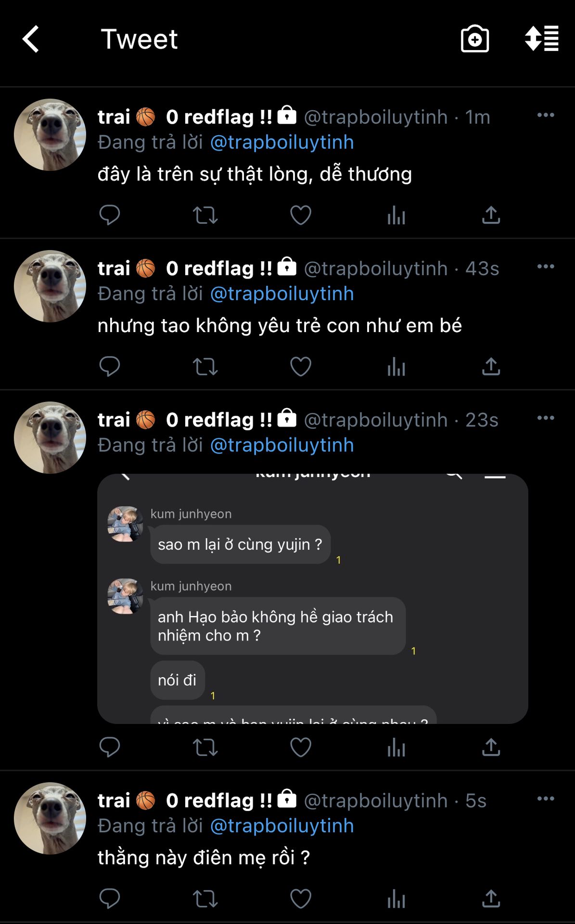Reply to the tweet with chat screenshot

tap(109, 747)
